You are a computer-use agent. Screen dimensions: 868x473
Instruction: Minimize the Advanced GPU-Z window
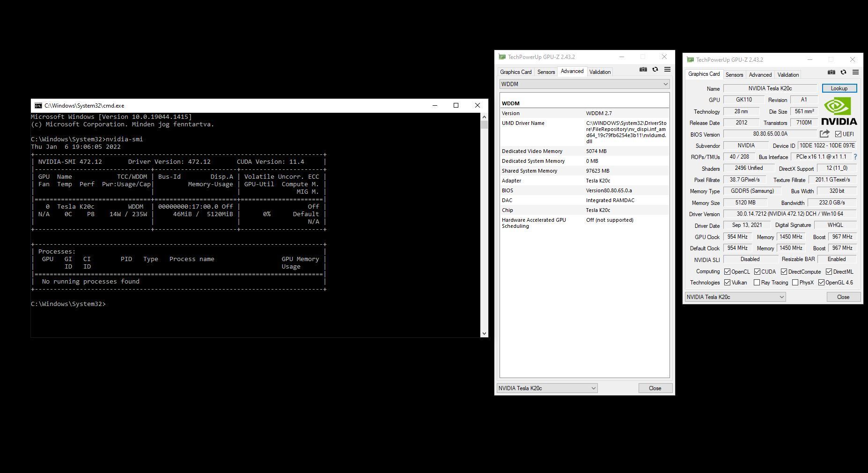[x=622, y=57]
